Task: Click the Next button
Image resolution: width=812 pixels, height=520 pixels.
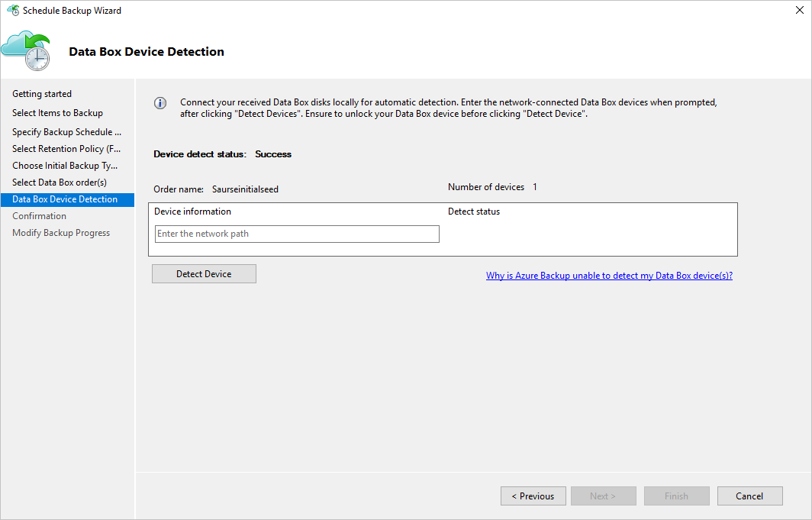Action: click(x=603, y=496)
